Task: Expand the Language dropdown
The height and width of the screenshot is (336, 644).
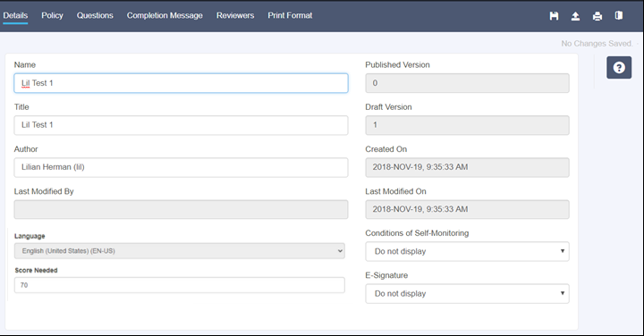Action: pyautogui.click(x=180, y=251)
